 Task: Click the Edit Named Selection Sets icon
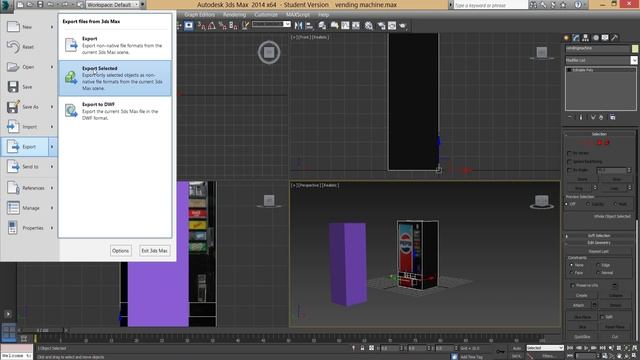pyautogui.click(x=245, y=26)
